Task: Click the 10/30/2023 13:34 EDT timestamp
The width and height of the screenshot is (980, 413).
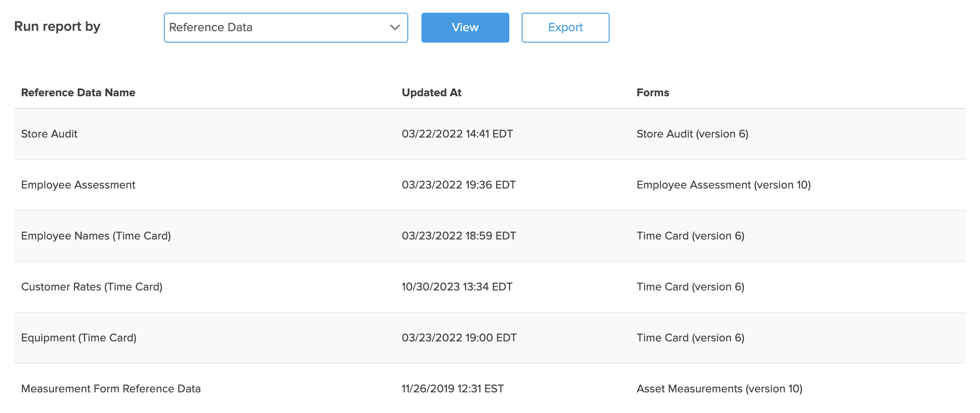Action: pos(457,287)
